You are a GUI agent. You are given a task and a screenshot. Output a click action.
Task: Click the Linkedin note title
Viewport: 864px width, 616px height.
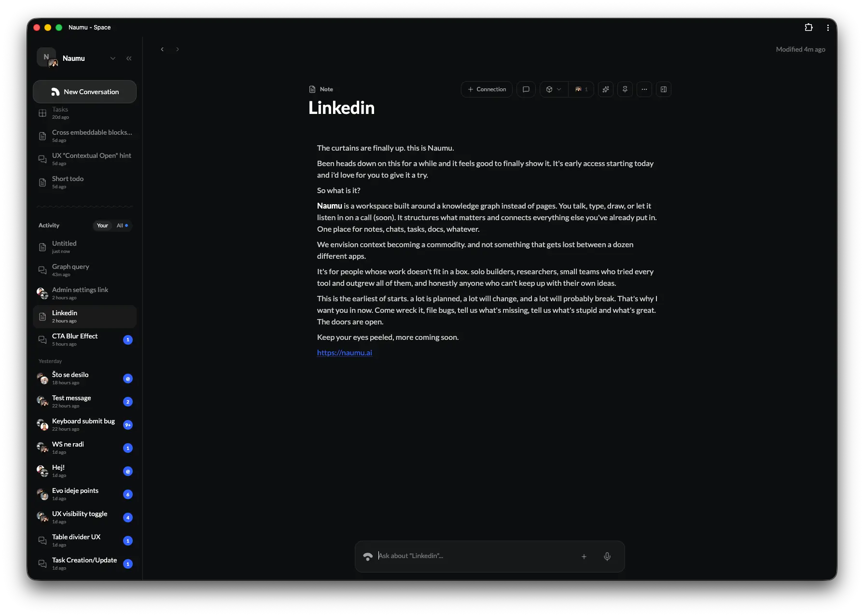342,108
